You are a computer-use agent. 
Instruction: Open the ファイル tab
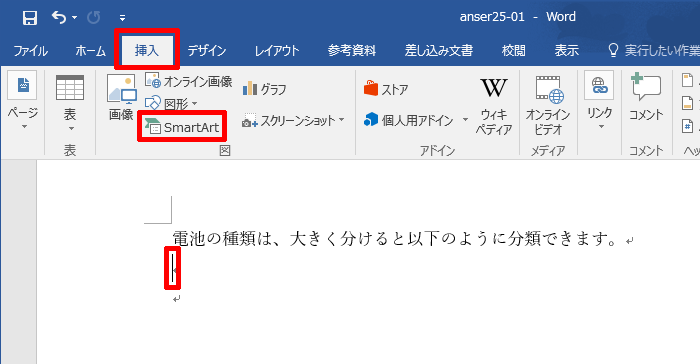(x=30, y=50)
